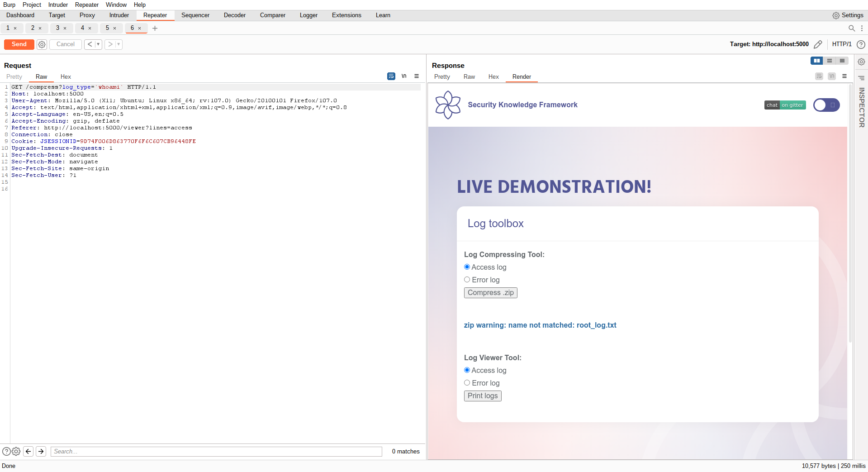Select Access log for viewer tool

point(467,370)
